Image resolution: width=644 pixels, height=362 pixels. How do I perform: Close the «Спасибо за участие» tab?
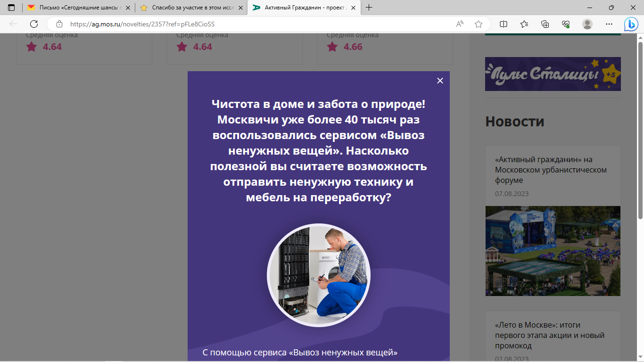240,8
